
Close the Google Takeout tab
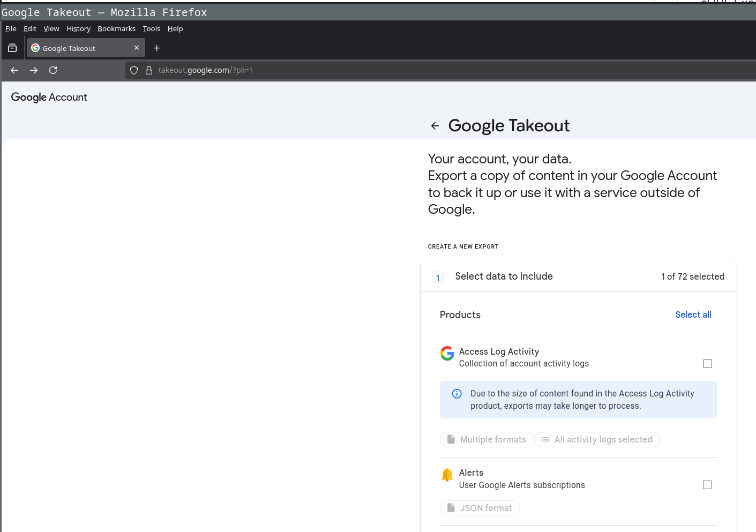pos(137,48)
